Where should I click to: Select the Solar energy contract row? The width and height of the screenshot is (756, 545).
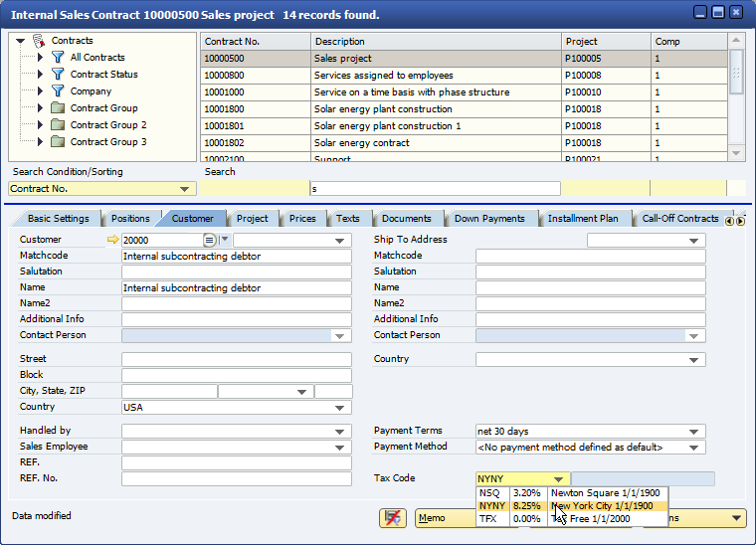[464, 142]
